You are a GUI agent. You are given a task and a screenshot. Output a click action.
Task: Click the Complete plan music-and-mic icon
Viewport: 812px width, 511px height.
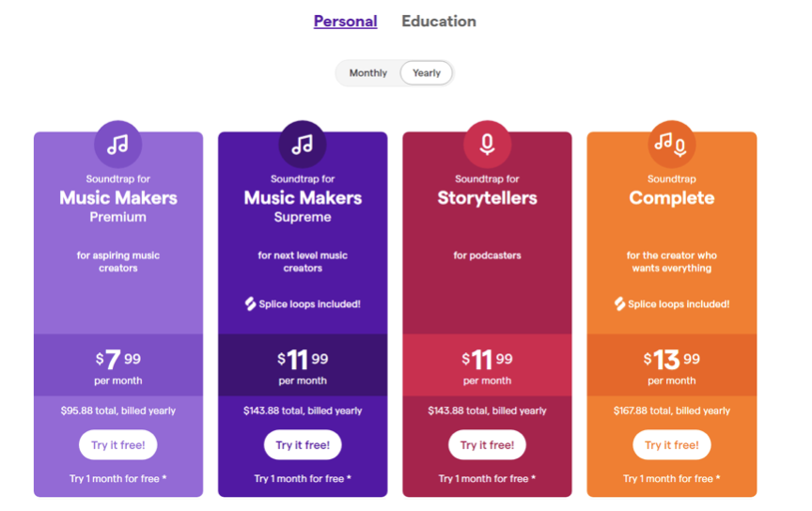(x=671, y=145)
